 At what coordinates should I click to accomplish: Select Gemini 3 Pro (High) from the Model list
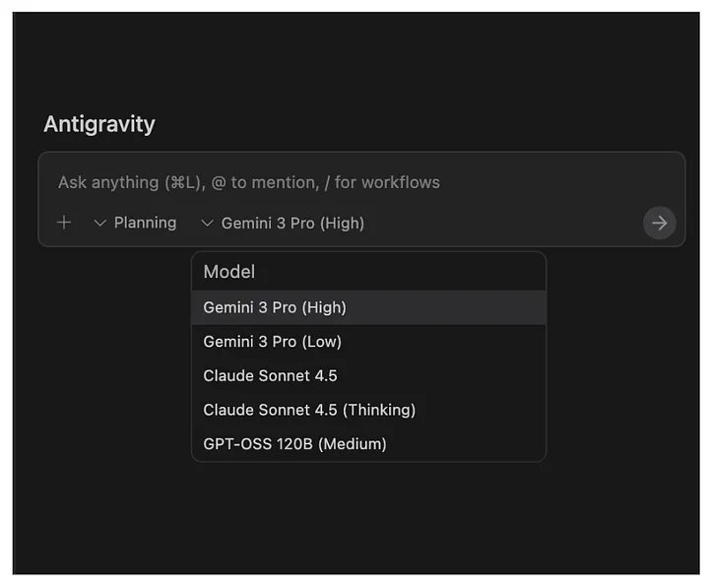275,307
